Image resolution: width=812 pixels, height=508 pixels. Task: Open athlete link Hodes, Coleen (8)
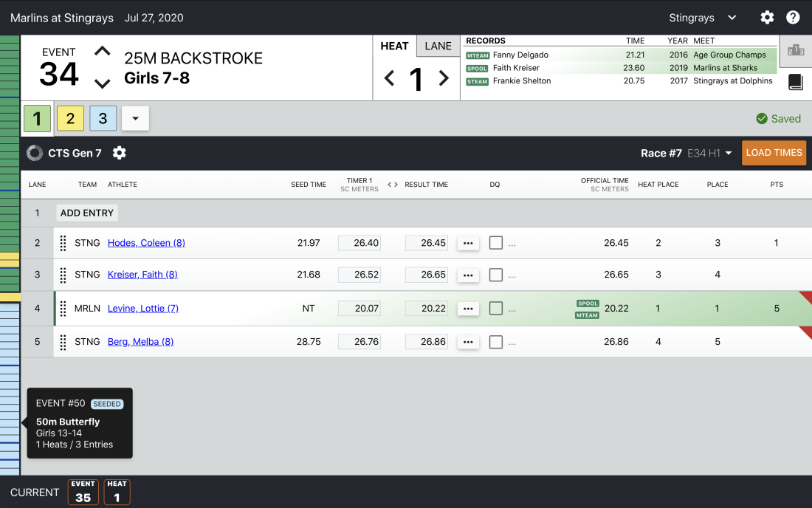click(147, 243)
